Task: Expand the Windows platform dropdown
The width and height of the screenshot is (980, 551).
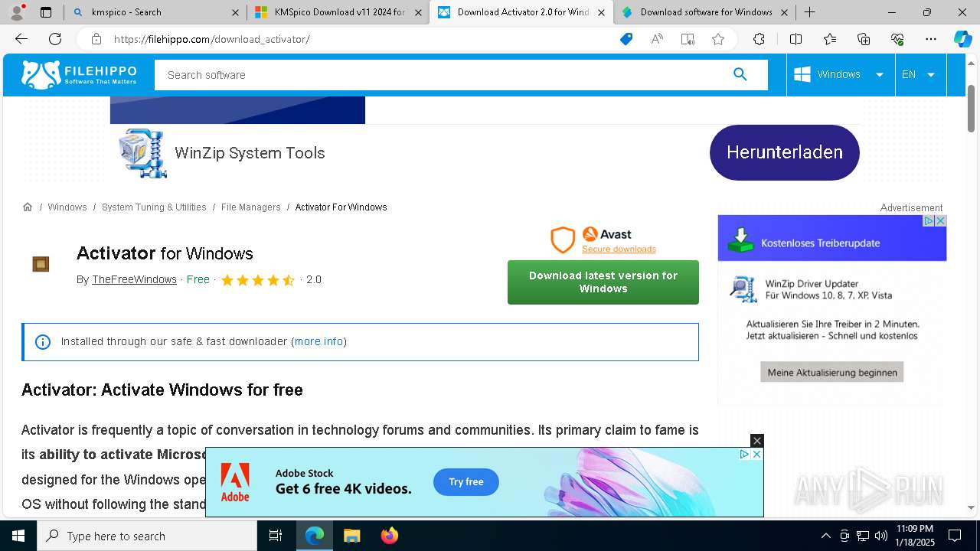Action: (x=840, y=74)
